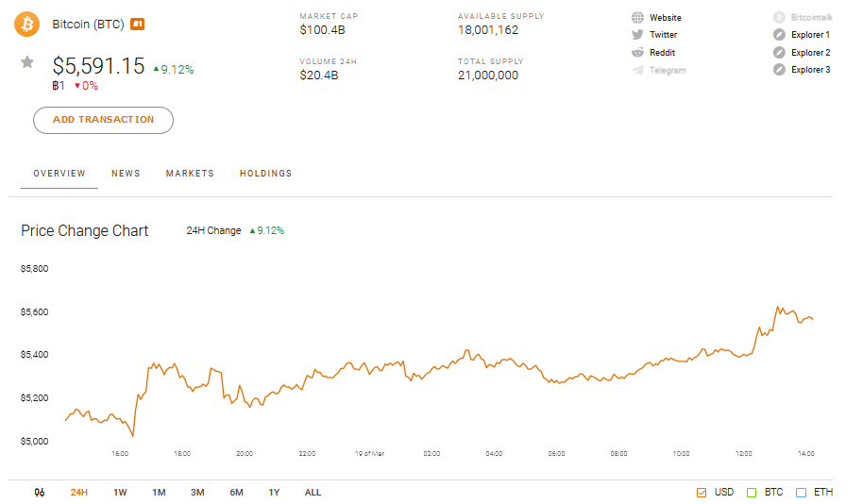Select the 24H chart range
Screen dimensions: 863x504
click(x=78, y=493)
